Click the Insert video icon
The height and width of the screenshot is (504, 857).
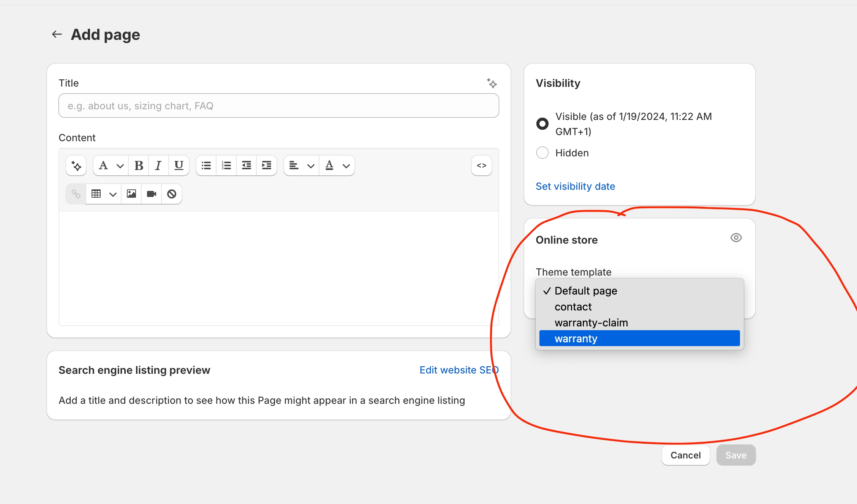(152, 194)
